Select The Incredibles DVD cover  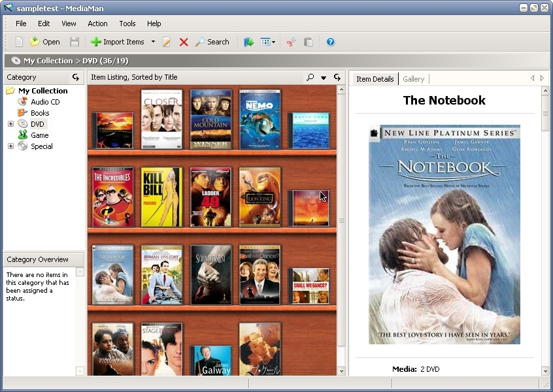[x=113, y=197]
